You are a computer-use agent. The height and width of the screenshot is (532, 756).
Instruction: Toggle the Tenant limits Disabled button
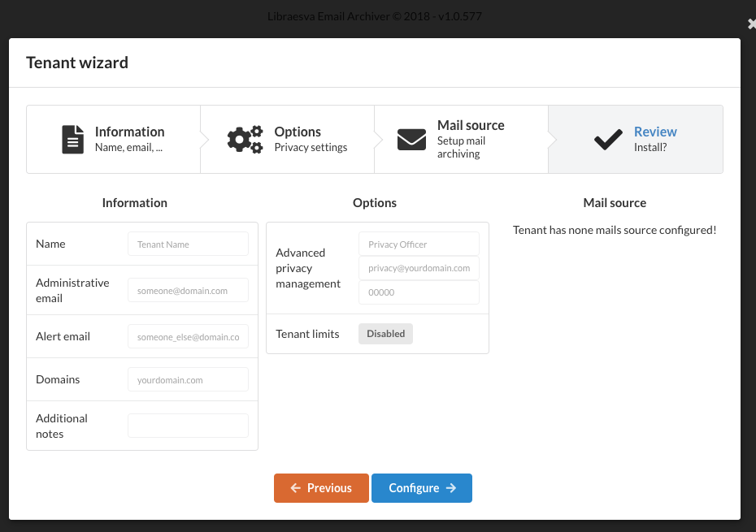coord(385,334)
